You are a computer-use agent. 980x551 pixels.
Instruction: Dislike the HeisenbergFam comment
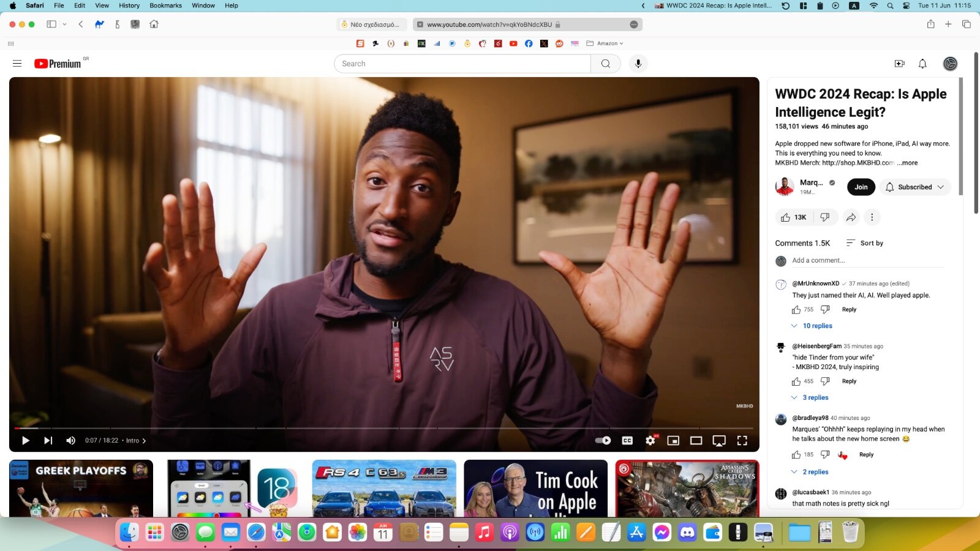pos(825,381)
